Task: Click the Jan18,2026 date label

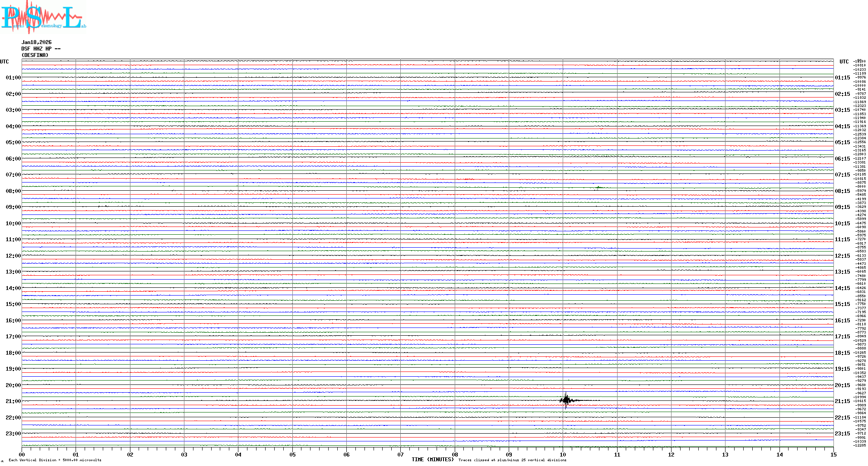Action: coord(36,42)
